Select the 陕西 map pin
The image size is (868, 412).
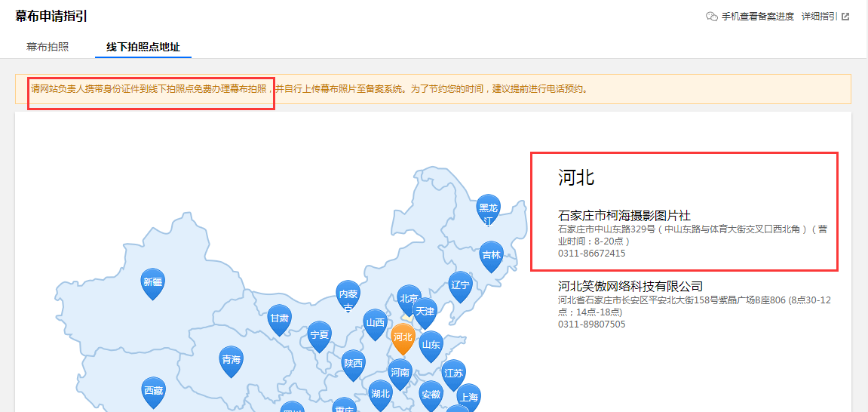(353, 365)
